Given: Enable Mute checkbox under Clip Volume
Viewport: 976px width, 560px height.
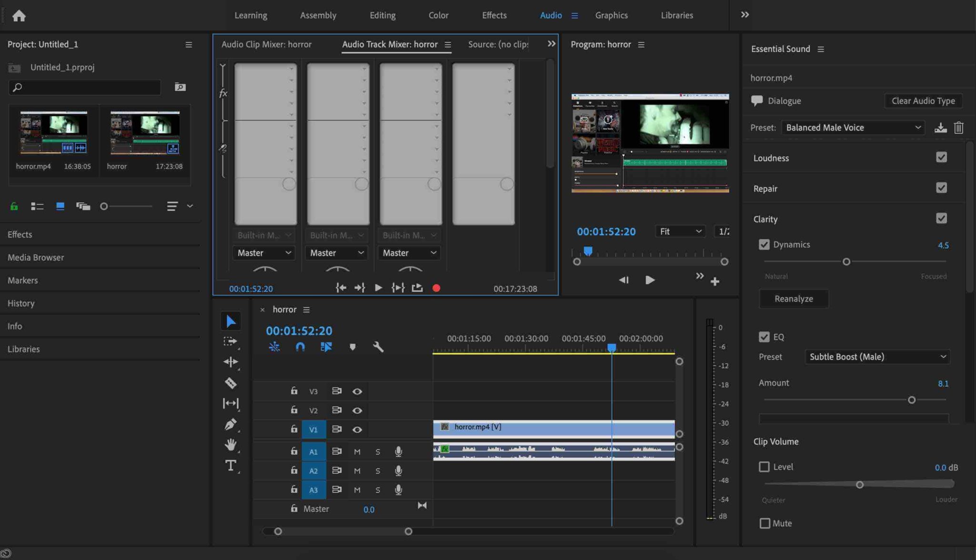Looking at the screenshot, I should 764,523.
